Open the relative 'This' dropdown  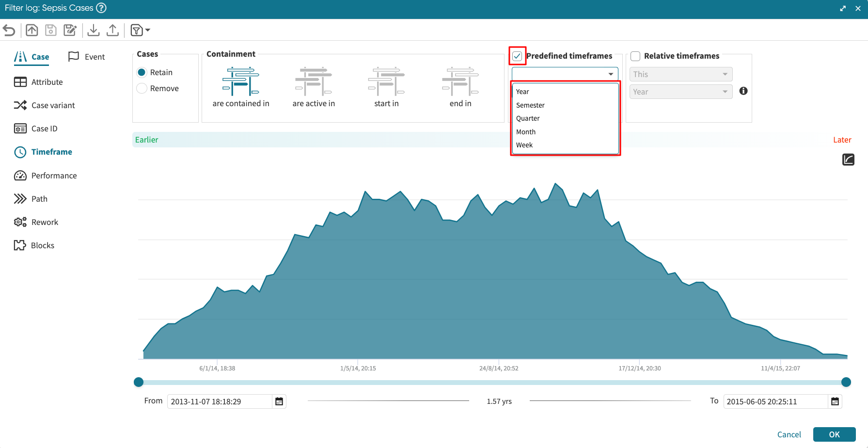[680, 74]
